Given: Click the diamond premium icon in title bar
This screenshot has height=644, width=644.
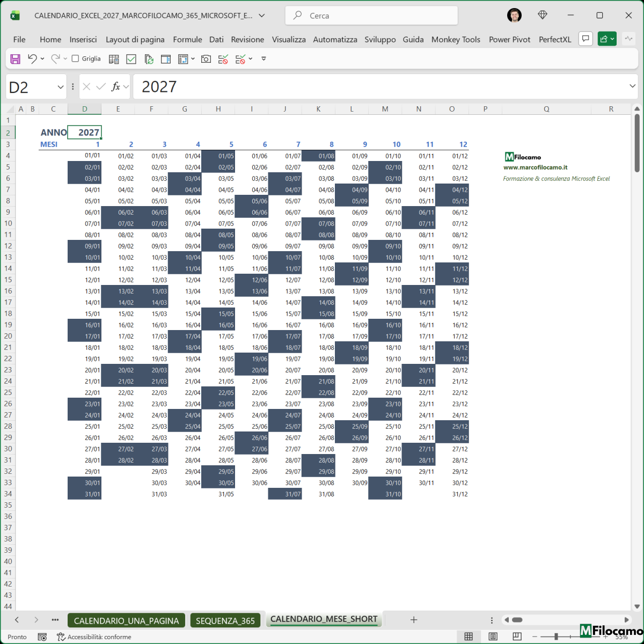Looking at the screenshot, I should point(543,16).
